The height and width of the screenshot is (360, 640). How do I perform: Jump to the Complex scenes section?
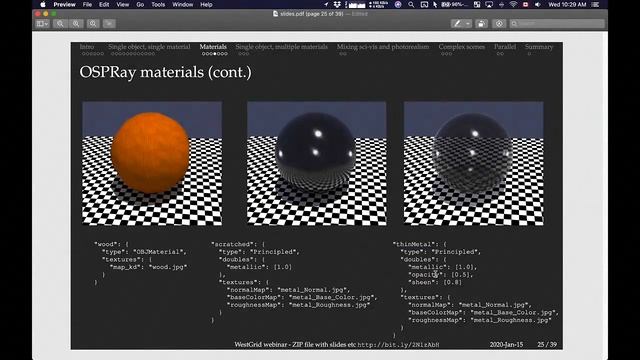coord(462,47)
